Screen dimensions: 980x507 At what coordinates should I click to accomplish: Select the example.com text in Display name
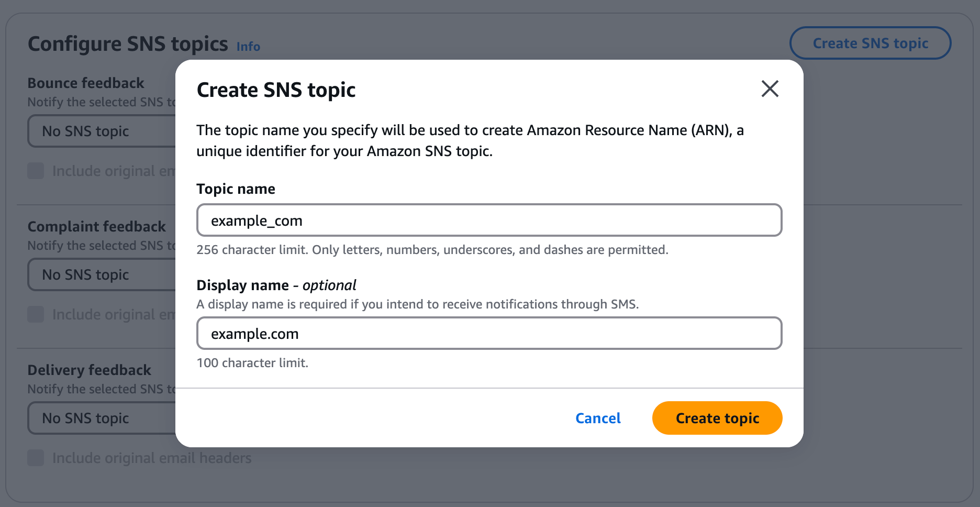click(255, 334)
